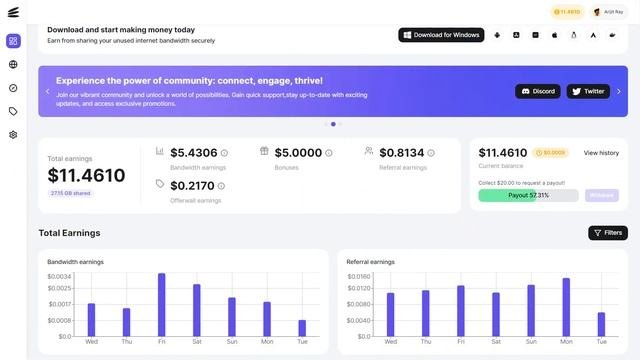
Task: Click the Docker whale download icon
Action: pyautogui.click(x=612, y=35)
